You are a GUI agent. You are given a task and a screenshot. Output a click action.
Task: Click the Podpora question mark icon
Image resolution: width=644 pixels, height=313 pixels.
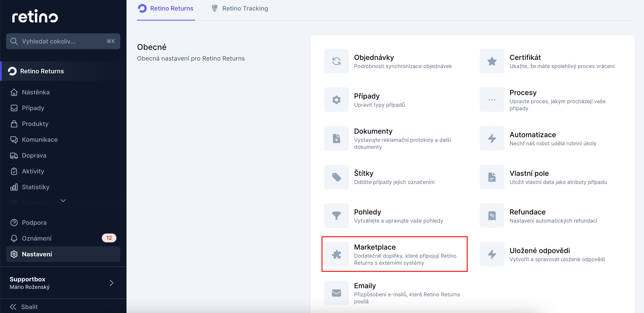pos(14,222)
